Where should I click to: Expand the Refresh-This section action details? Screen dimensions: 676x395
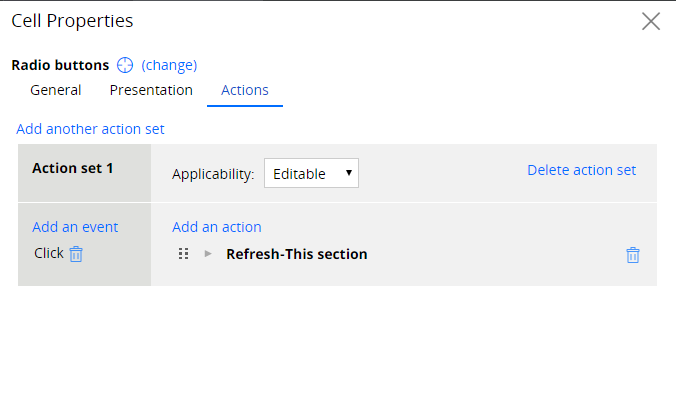click(x=208, y=254)
